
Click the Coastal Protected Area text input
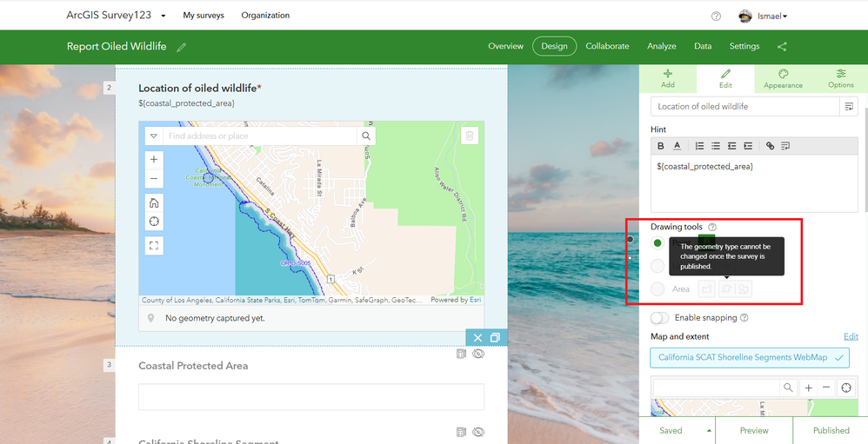pyautogui.click(x=311, y=397)
